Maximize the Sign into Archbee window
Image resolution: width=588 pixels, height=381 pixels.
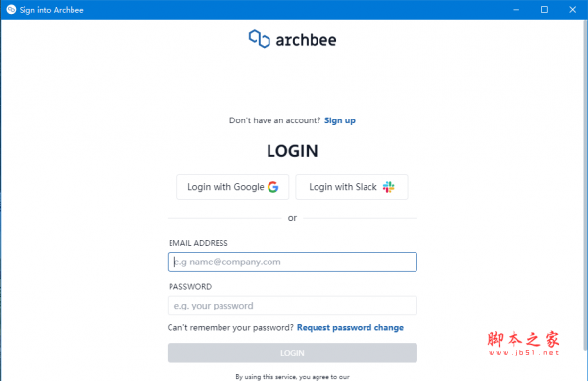(x=544, y=10)
